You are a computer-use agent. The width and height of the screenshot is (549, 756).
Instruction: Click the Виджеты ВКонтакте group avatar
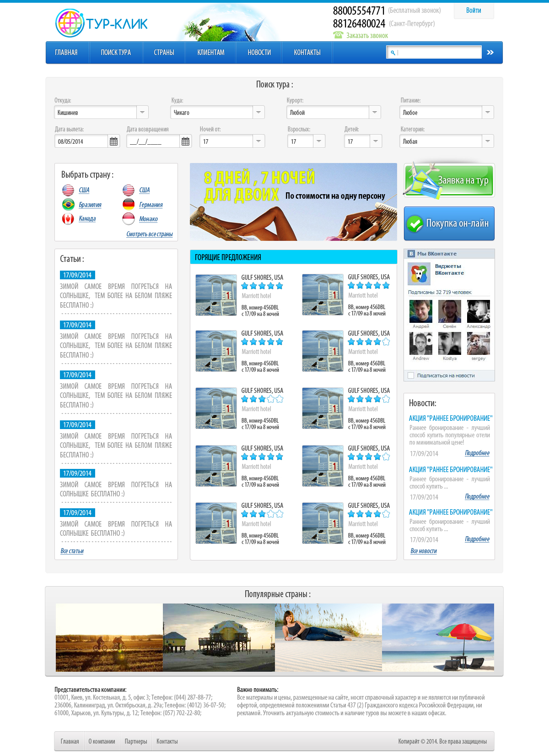point(419,273)
